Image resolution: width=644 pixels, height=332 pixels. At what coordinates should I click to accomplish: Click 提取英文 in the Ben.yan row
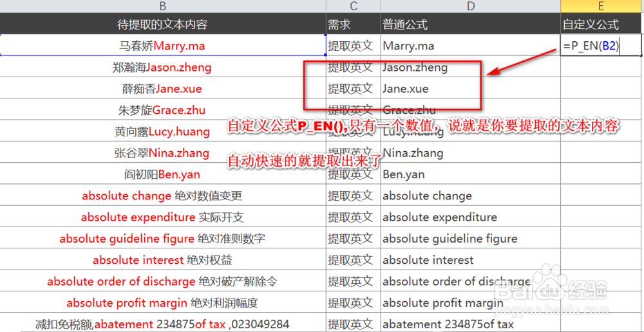[x=354, y=174]
